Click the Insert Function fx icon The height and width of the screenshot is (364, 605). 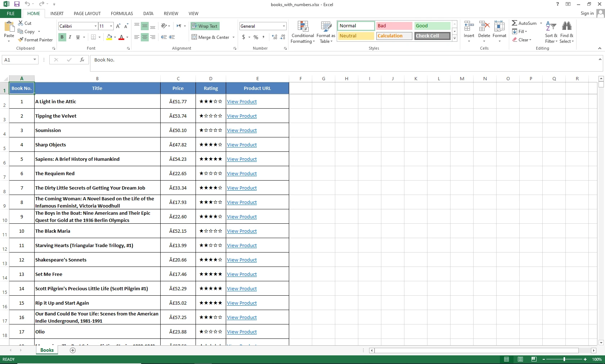[x=82, y=60]
